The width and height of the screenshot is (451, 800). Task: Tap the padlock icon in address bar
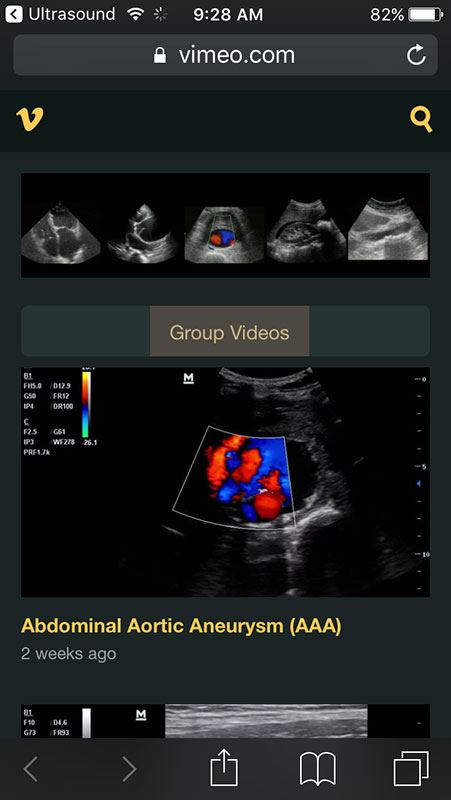(x=160, y=55)
